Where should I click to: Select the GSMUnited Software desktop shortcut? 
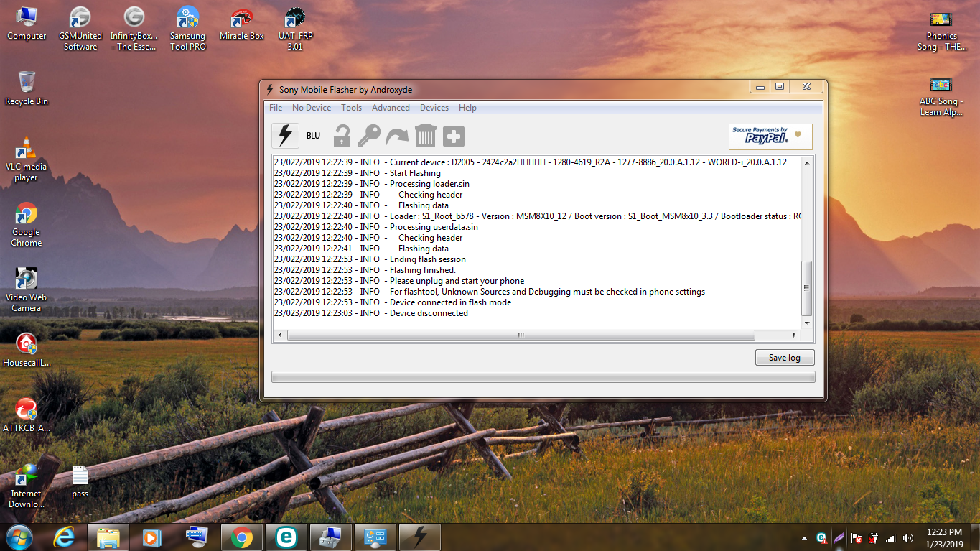click(x=80, y=29)
